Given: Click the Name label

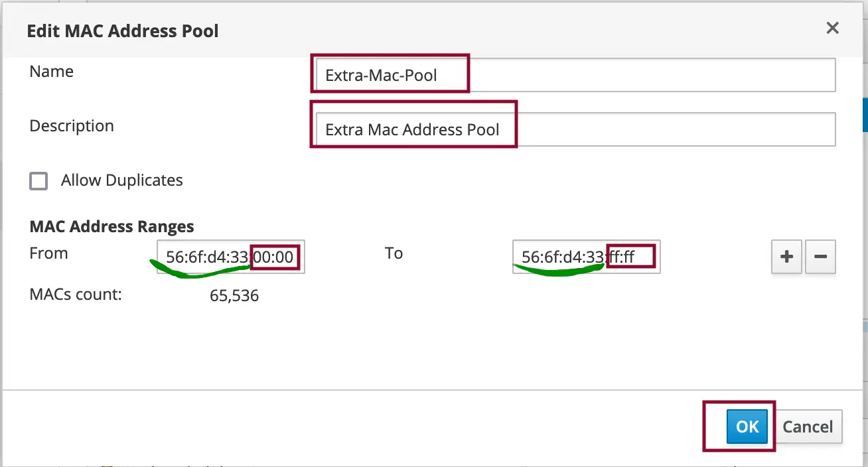Looking at the screenshot, I should point(52,72).
